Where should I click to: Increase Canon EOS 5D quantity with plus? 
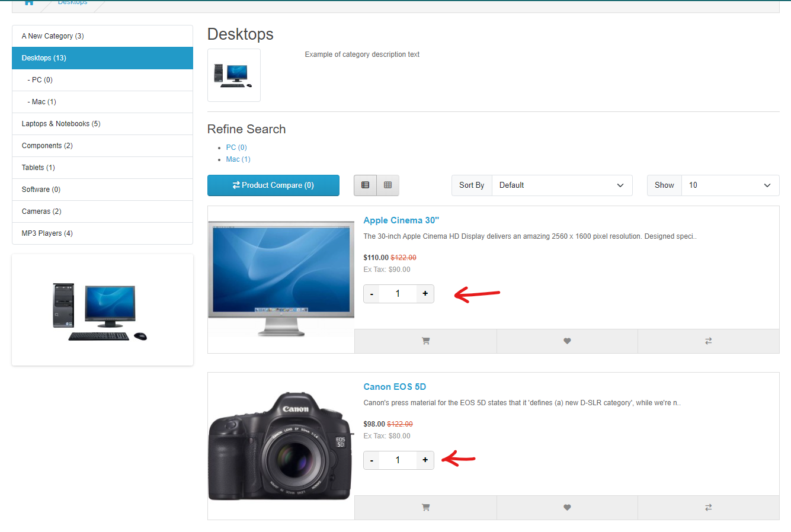[x=425, y=460]
